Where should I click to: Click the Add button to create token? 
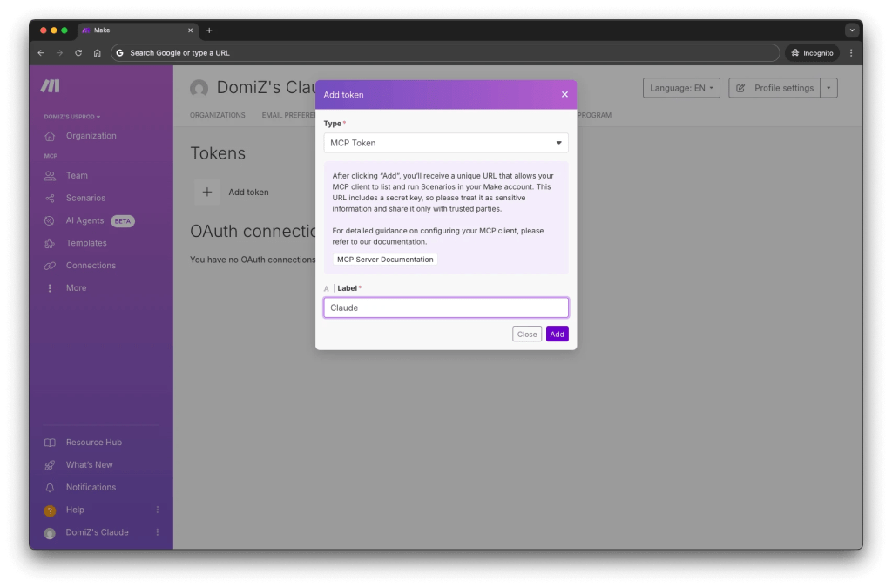click(557, 334)
